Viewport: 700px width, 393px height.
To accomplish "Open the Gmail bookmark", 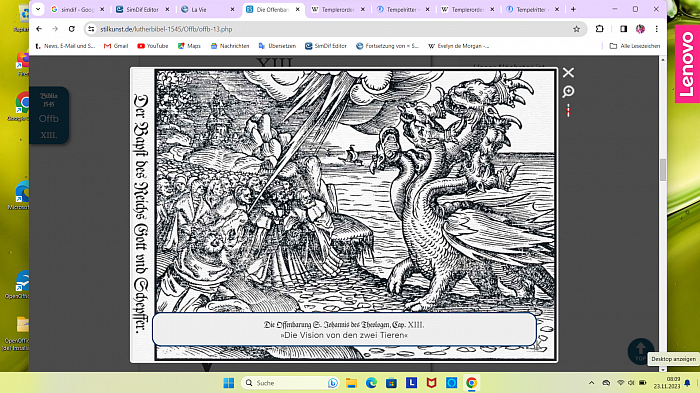I will 116,46.
